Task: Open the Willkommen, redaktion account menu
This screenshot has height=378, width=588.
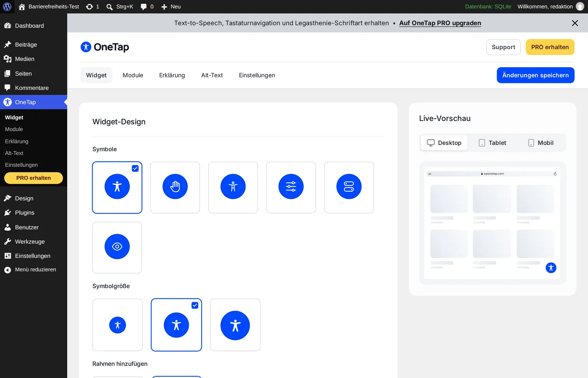Action: coord(550,7)
